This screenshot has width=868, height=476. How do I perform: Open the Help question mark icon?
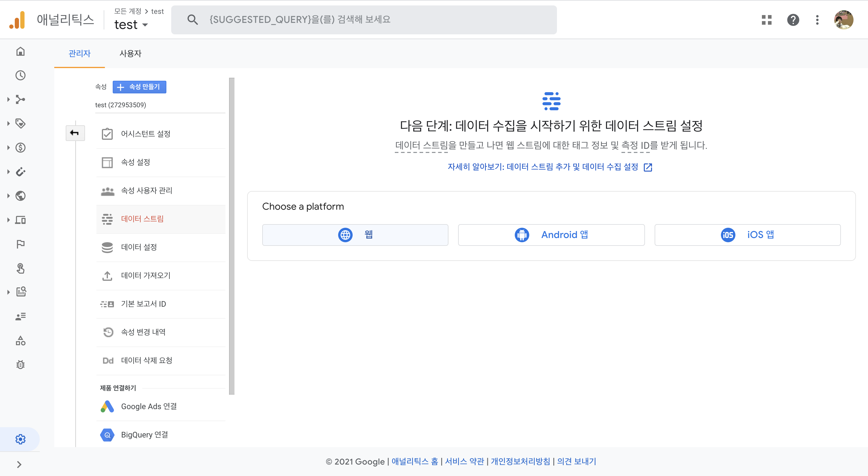pos(793,20)
